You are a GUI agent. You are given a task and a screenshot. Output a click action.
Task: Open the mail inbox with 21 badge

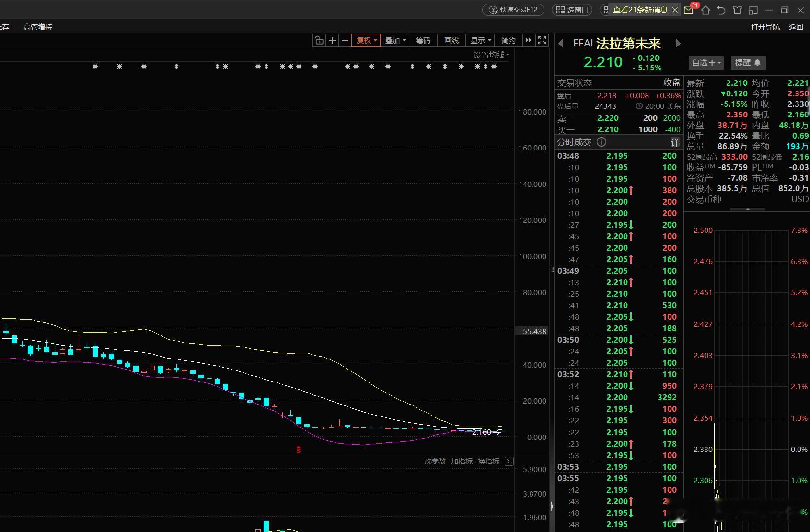[x=689, y=10]
